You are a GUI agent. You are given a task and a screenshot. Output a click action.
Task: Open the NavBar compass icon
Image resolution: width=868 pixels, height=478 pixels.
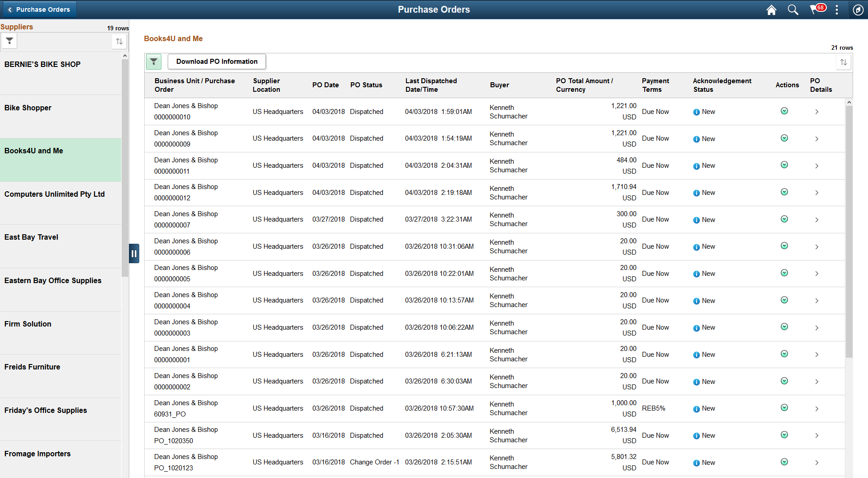858,9
